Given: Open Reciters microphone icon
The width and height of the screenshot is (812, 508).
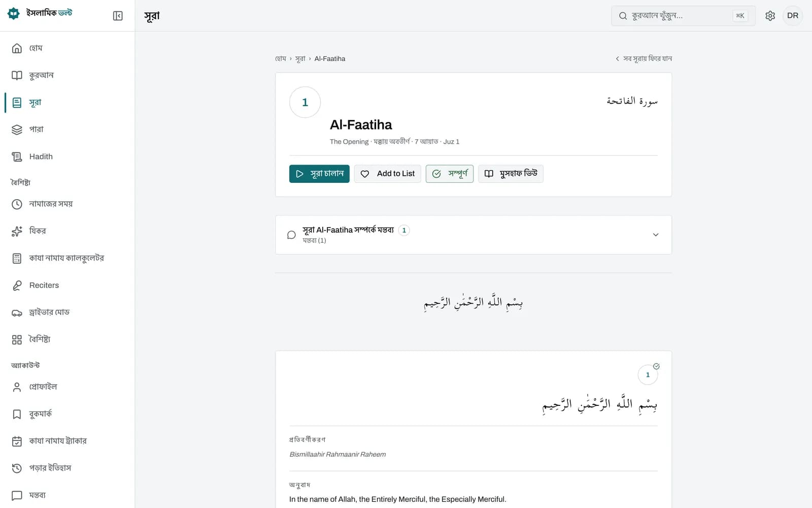Looking at the screenshot, I should click(17, 285).
